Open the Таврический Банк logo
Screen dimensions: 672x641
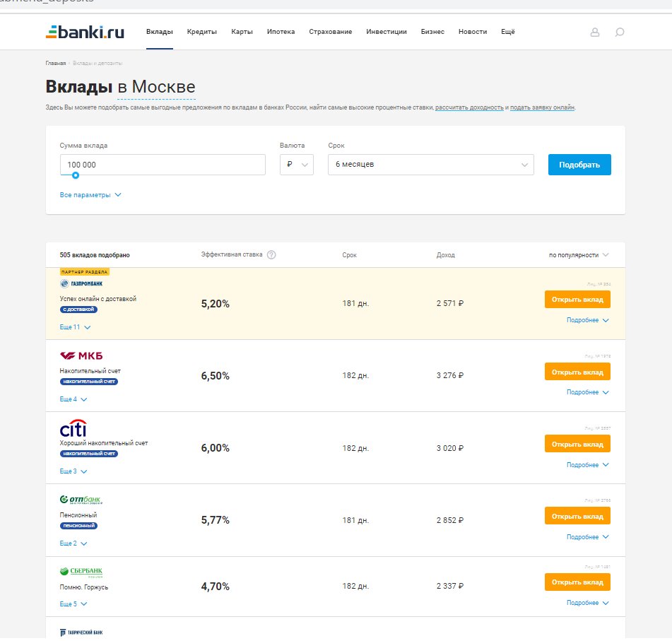coord(81,633)
